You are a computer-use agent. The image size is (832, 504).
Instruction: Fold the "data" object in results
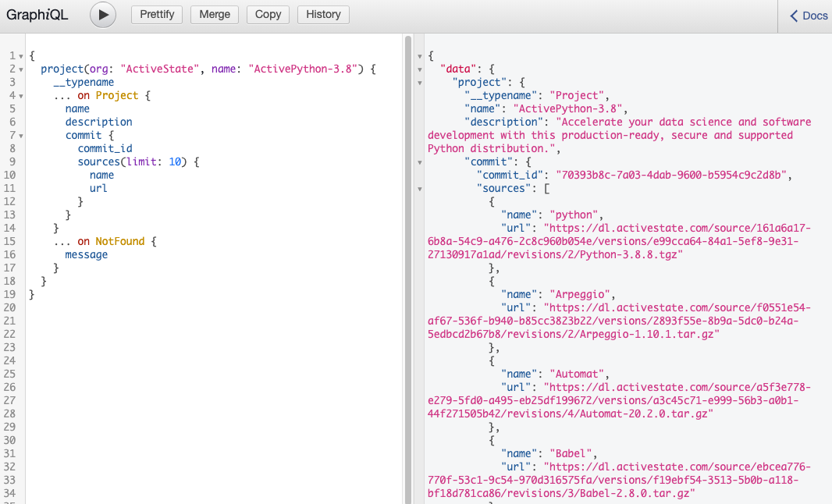[420, 69]
